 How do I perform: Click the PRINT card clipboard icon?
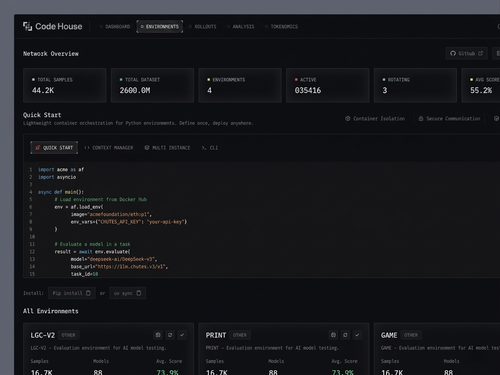pos(333,335)
